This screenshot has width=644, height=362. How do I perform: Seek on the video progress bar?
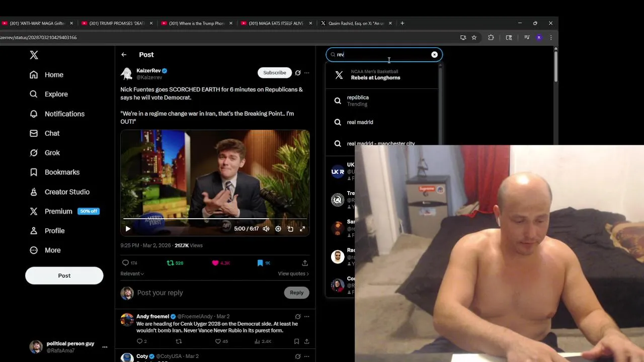215,219
